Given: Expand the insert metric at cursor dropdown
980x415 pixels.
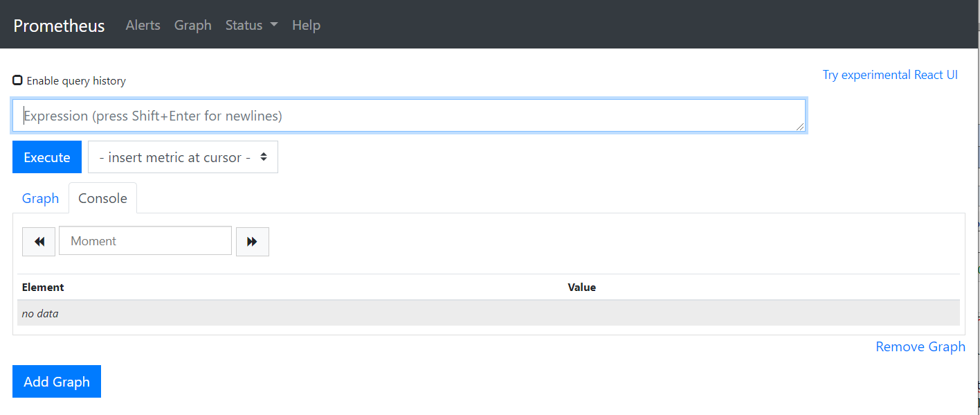Looking at the screenshot, I should [183, 157].
